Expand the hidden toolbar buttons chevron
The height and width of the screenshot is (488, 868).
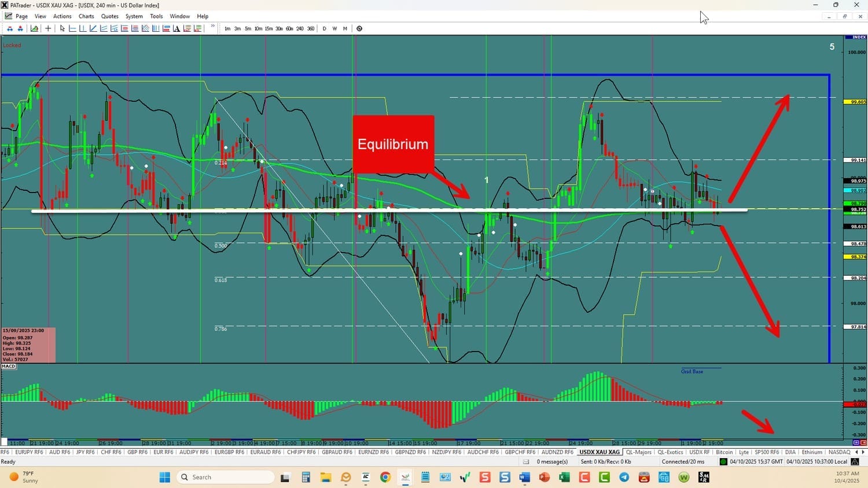(x=212, y=27)
